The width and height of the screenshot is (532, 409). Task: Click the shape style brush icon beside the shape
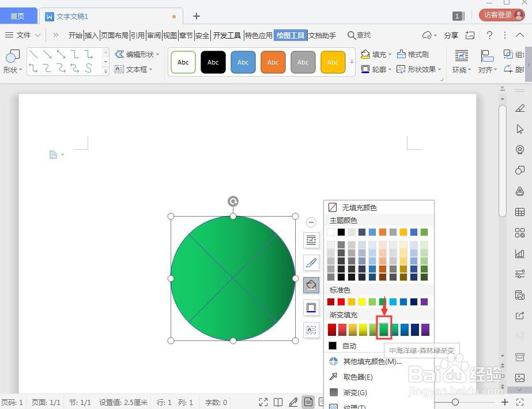(311, 263)
